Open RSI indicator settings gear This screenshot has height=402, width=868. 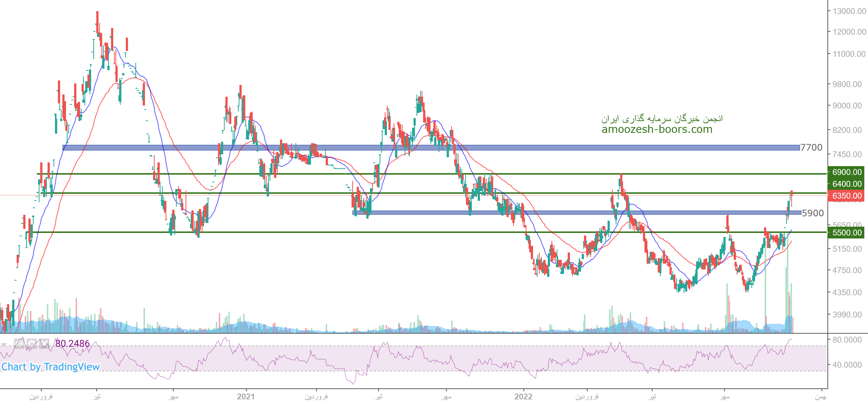pyautogui.click(x=32, y=344)
